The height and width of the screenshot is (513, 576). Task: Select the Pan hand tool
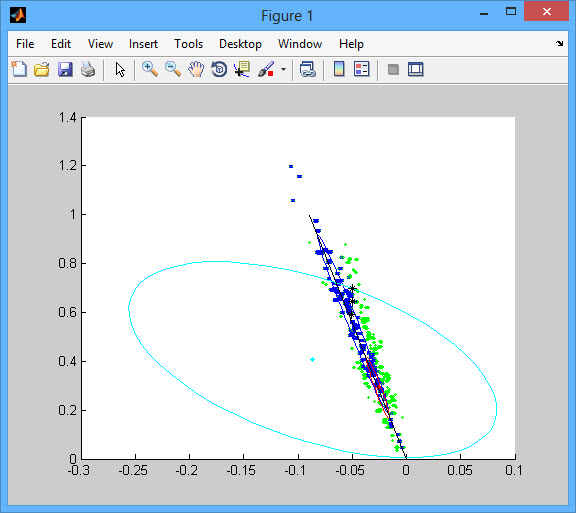pos(196,69)
